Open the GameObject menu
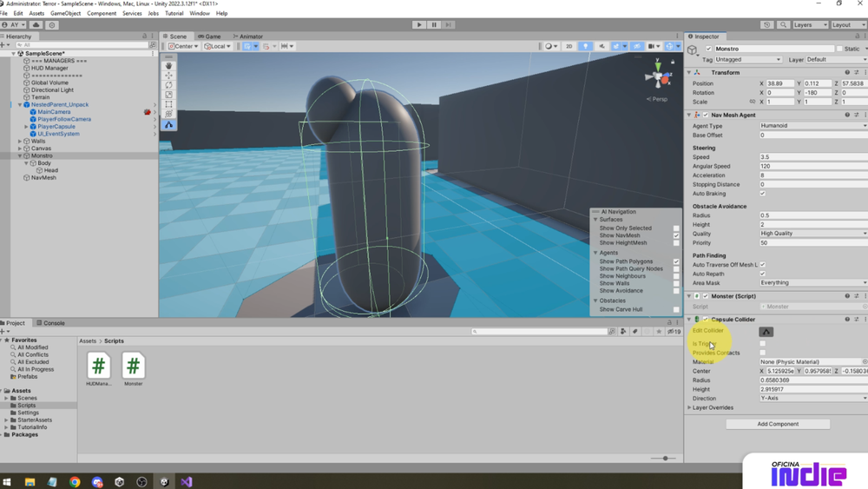Viewport: 868px width, 489px height. [65, 13]
